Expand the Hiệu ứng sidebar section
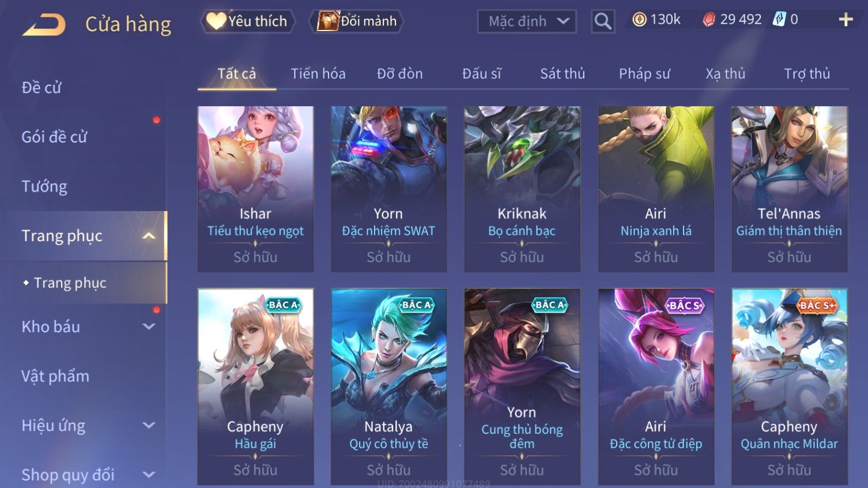This screenshot has width=868, height=488. click(149, 425)
